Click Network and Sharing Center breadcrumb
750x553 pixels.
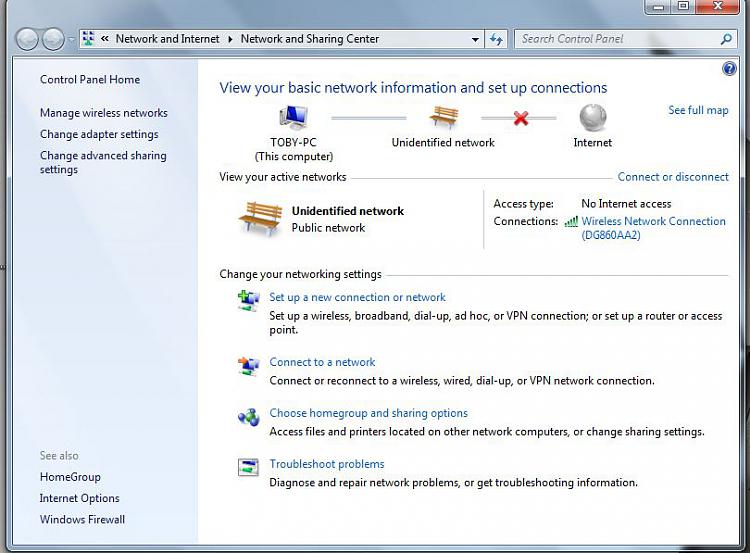pos(309,39)
